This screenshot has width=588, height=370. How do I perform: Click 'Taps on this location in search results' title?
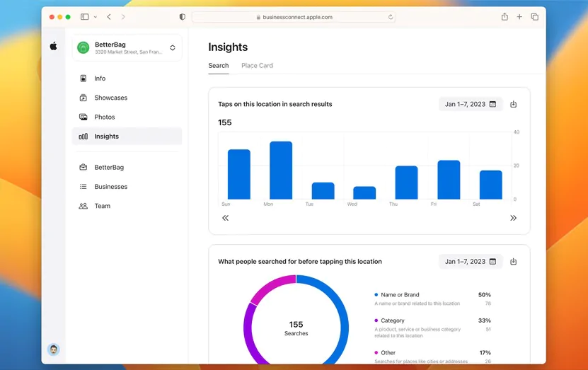pos(275,104)
